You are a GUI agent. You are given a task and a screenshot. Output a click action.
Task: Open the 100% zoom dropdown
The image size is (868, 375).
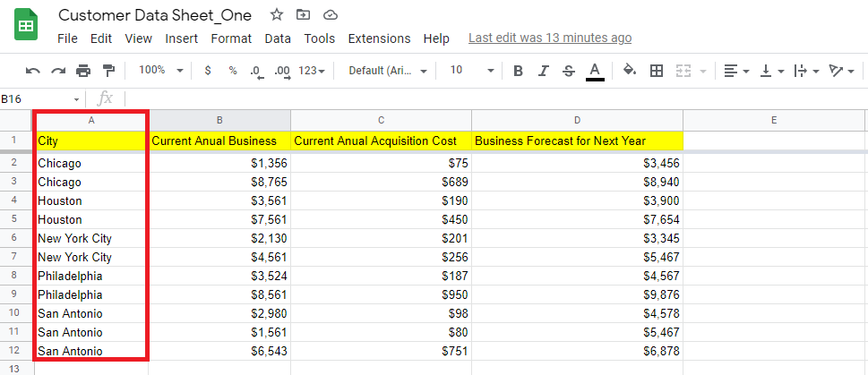161,71
